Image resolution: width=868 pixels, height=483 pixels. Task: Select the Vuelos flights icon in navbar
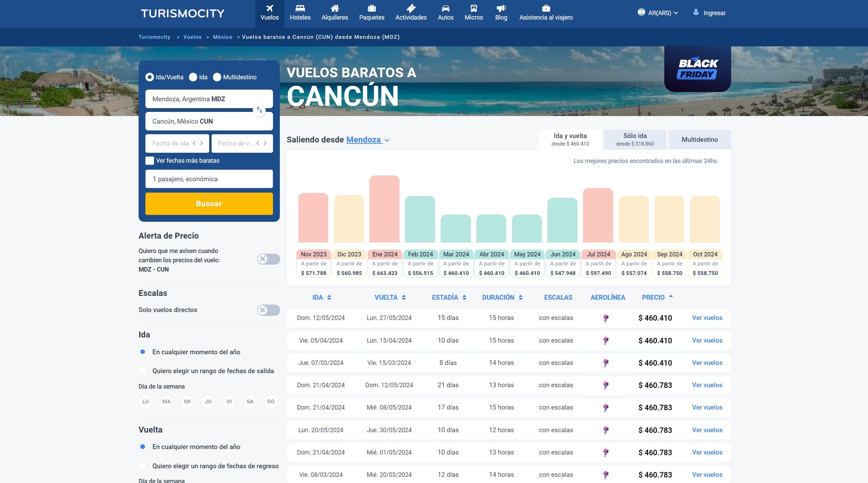(270, 9)
